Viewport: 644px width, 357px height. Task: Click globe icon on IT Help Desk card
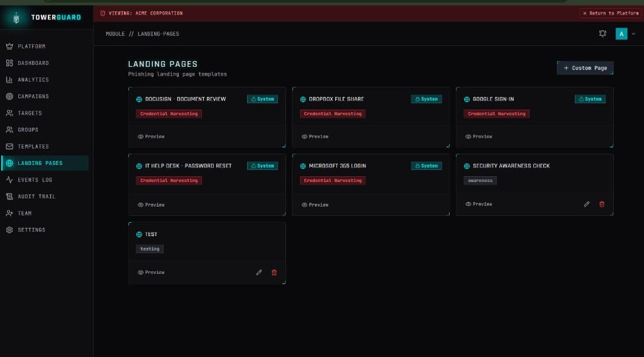(139, 166)
